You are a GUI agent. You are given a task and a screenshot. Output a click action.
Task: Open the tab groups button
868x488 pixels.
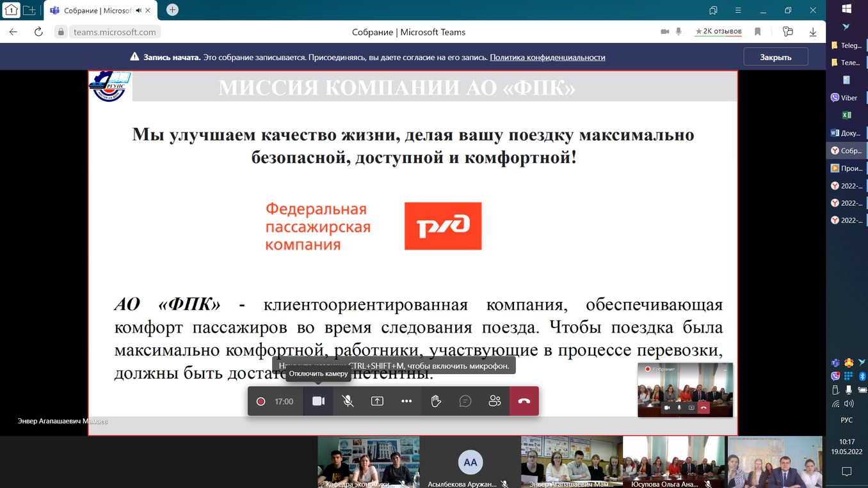tap(29, 10)
